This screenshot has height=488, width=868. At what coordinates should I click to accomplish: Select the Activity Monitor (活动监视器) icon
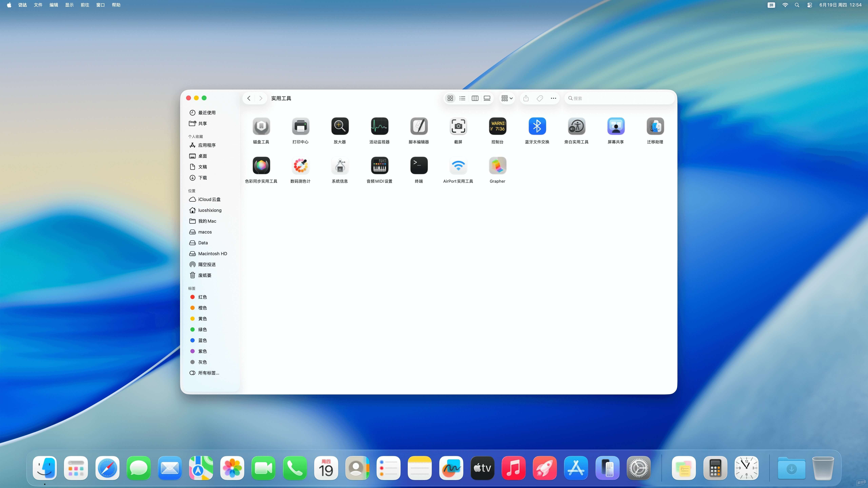click(x=379, y=126)
